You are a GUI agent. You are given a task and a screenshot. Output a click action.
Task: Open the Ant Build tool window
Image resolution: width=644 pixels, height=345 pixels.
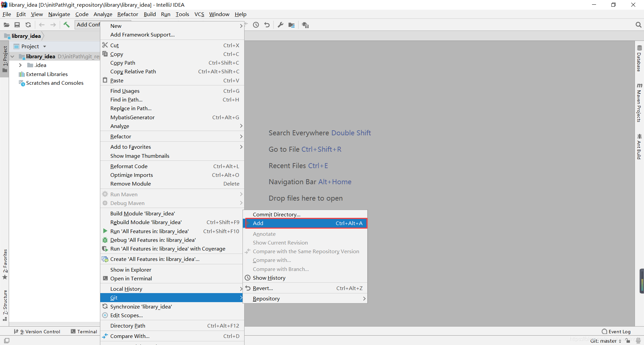click(x=639, y=147)
